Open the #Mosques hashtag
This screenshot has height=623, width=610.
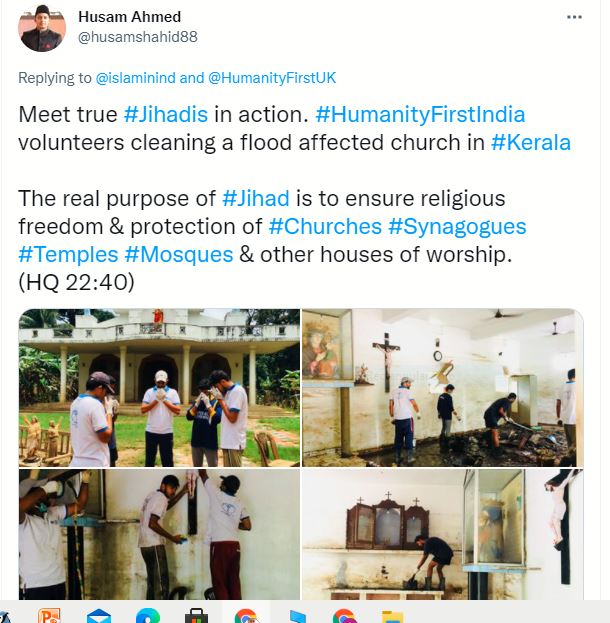(x=179, y=254)
